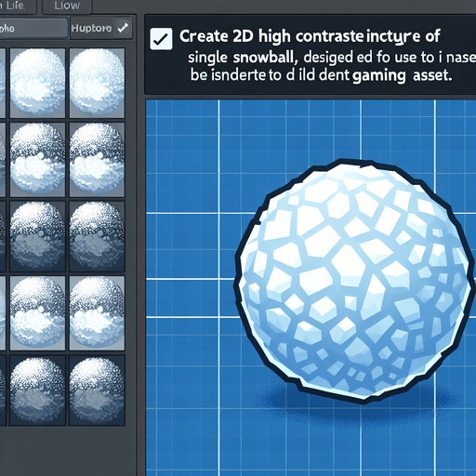
Task: Click the input field left of Huptore
Action: [33, 28]
